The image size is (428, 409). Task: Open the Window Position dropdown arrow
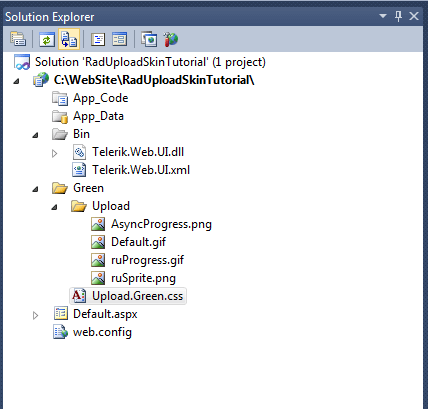tap(383, 16)
